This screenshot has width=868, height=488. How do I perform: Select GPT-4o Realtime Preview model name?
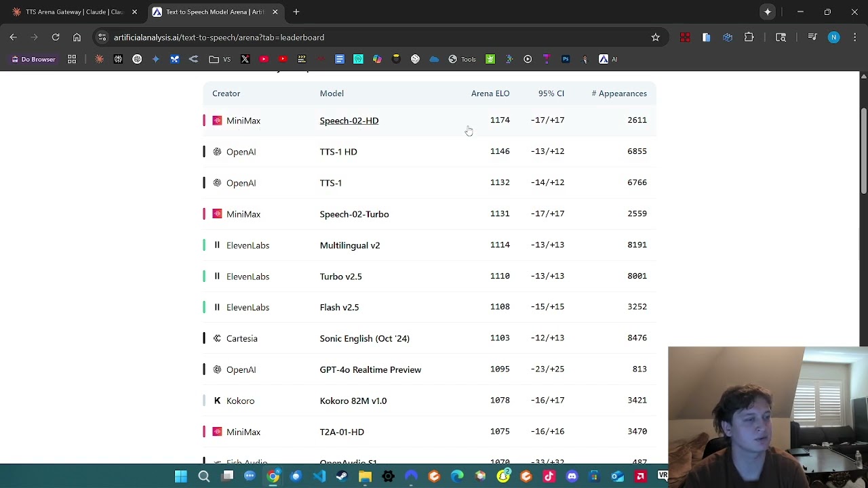(370, 369)
